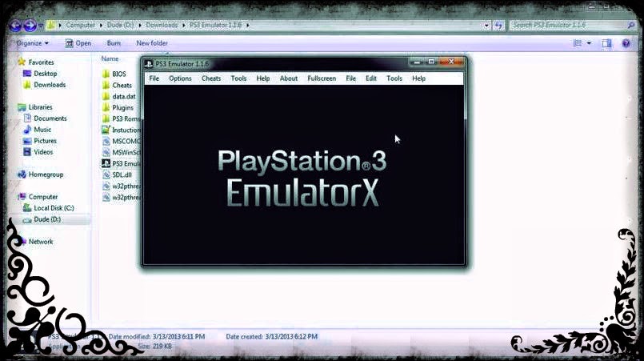
Task: Expand the address bar history dropdown
Action: coord(486,26)
